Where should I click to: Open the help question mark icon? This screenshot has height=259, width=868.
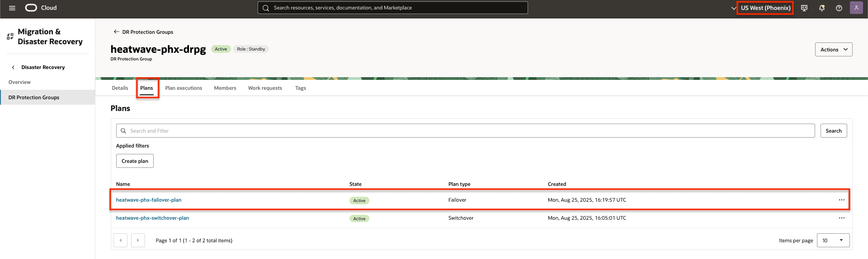click(839, 8)
